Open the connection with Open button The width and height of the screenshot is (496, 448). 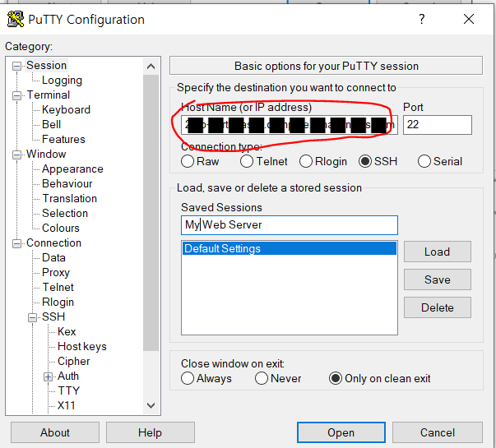341,432
